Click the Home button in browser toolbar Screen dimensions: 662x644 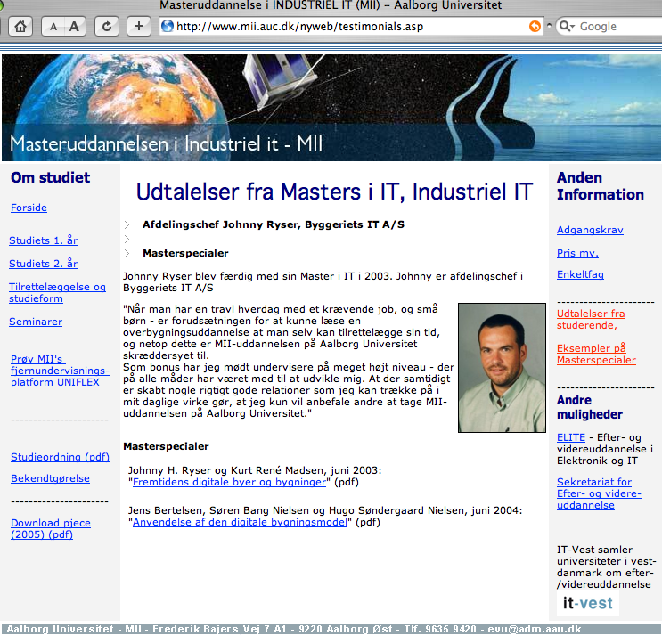tap(20, 26)
